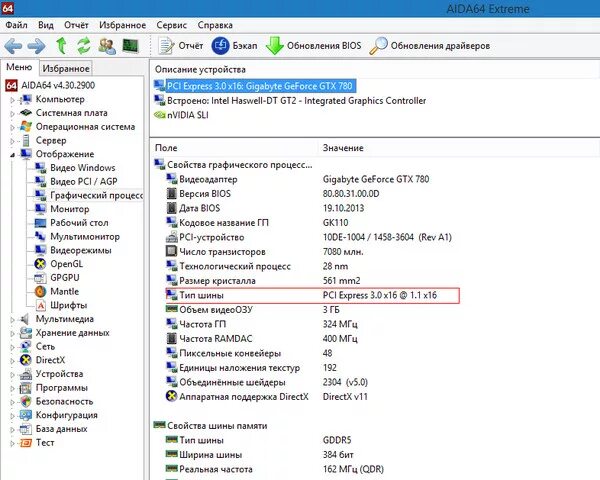Click PCI Express 3.0 x16 @ 1.1 x16 value
600x480 pixels.
380,295
